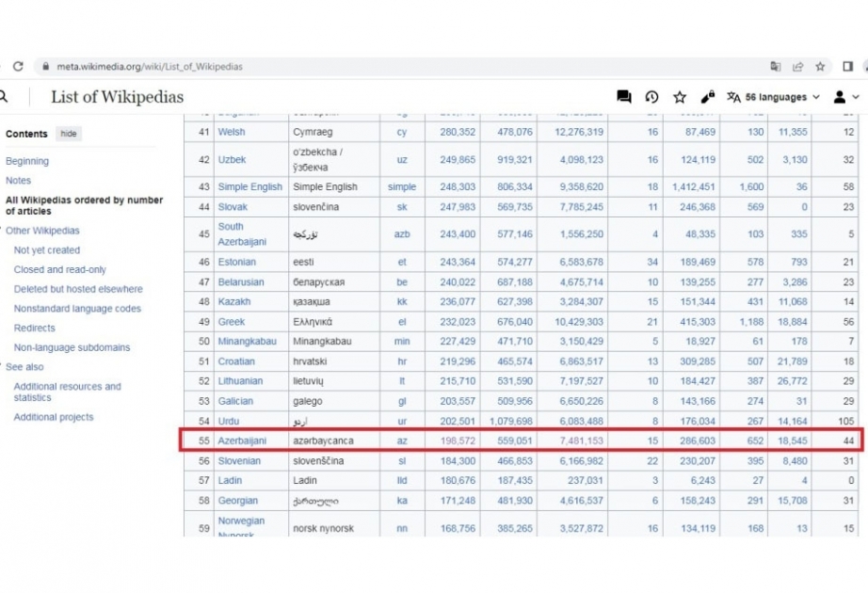The height and width of the screenshot is (593, 868).
Task: Open the Simple English language link
Action: click(x=250, y=186)
